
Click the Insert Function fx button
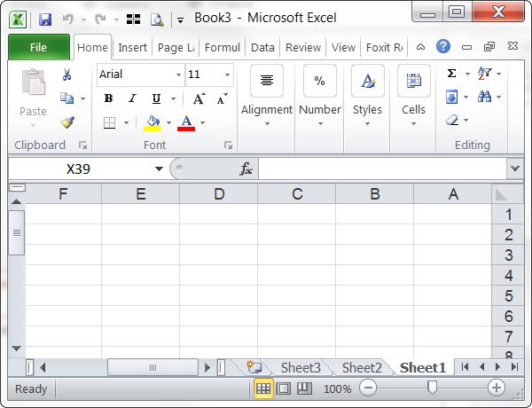[x=246, y=169]
